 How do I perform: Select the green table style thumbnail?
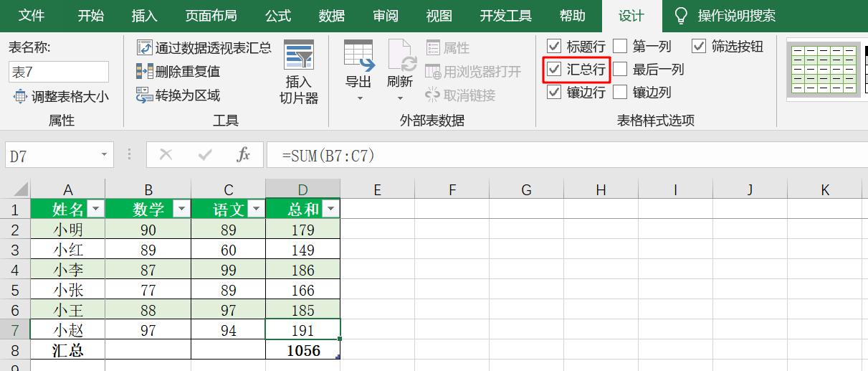point(824,70)
